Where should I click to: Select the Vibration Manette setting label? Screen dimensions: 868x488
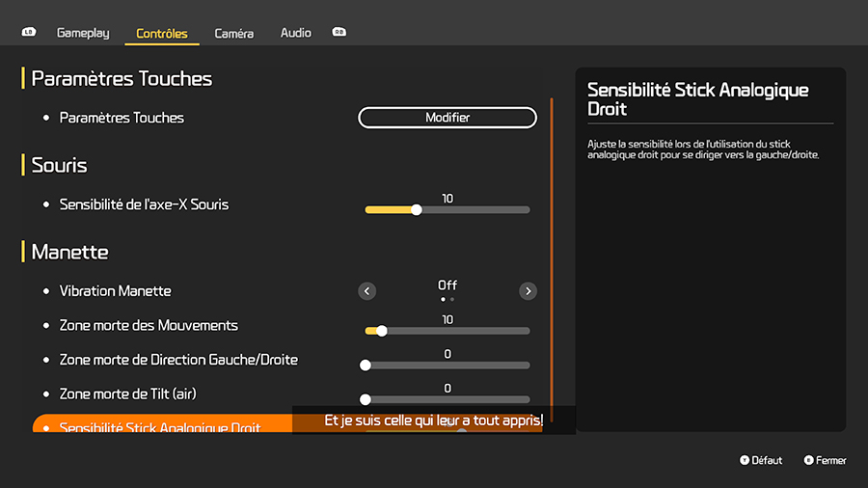tap(115, 291)
